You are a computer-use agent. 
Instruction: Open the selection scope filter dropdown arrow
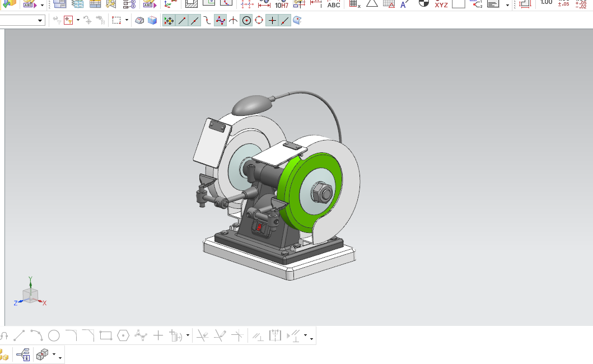pyautogui.click(x=78, y=20)
